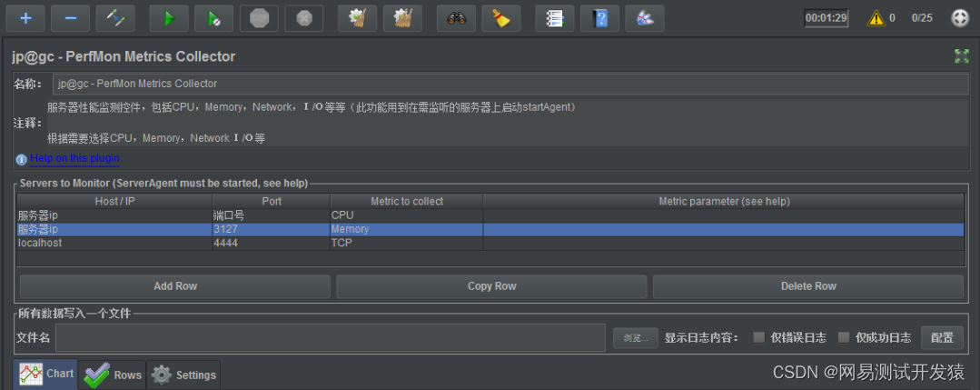This screenshot has height=390, width=980.
Task: Click the Copy Row button
Action: 492,286
